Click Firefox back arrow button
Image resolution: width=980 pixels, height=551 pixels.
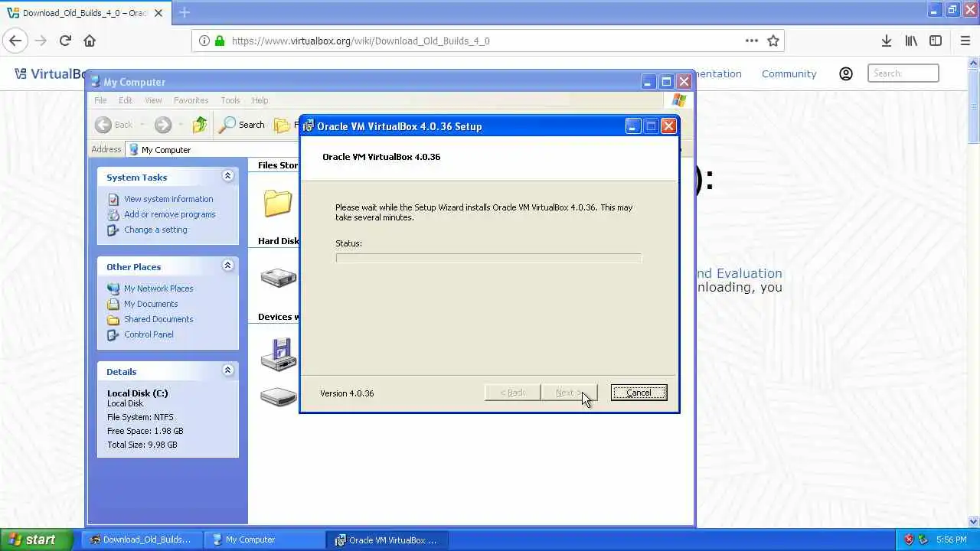(15, 41)
